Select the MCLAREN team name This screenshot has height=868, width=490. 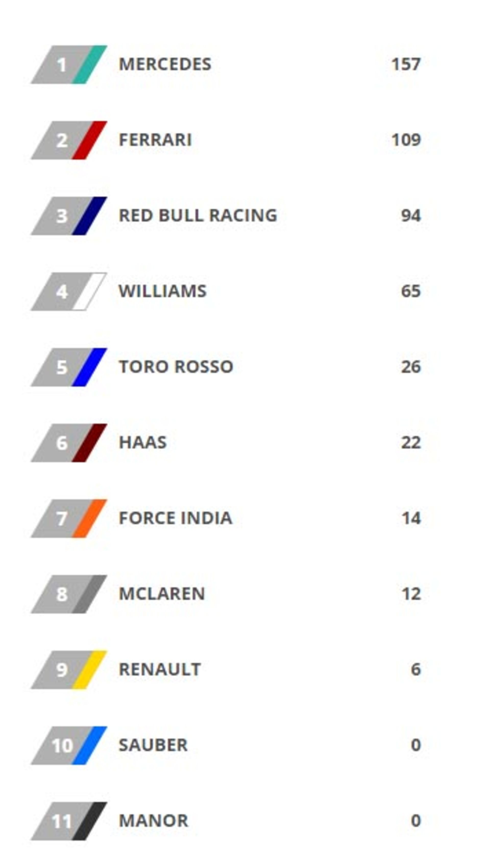[x=162, y=594]
